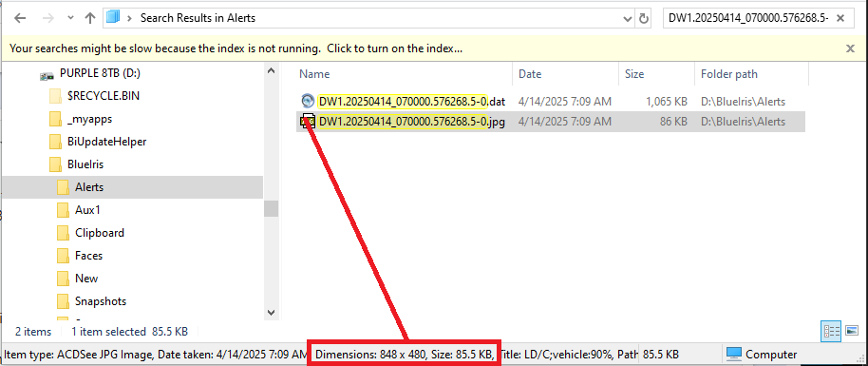Screen dimensions: 868x366
Task: Click the Back navigation arrow
Action: pos(20,18)
